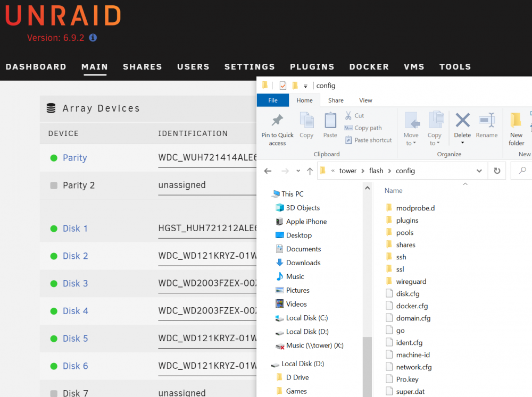Select the docker.cfg file
The width and height of the screenshot is (532, 397).
pyautogui.click(x=407, y=306)
